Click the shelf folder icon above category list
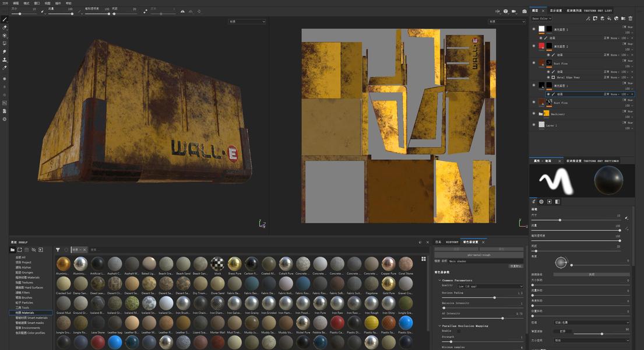 [x=12, y=250]
